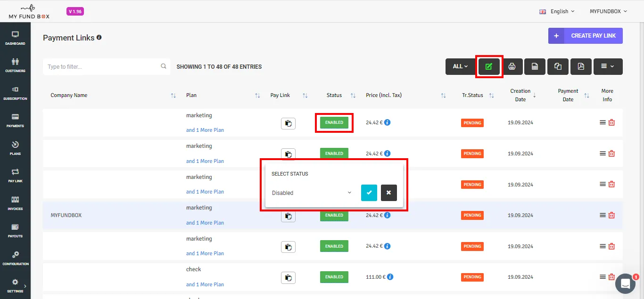This screenshot has width=644, height=299.
Task: Click the search magnifier icon in filter box
Action: (x=164, y=66)
